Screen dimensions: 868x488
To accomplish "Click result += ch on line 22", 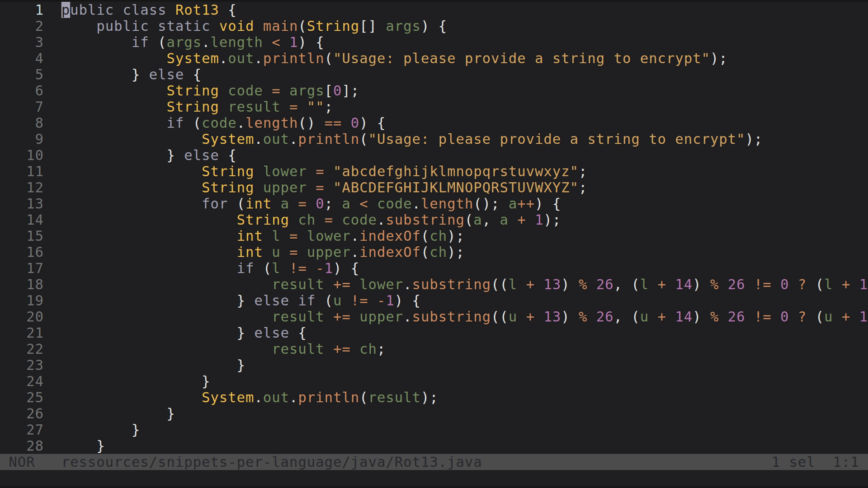I will [x=328, y=349].
